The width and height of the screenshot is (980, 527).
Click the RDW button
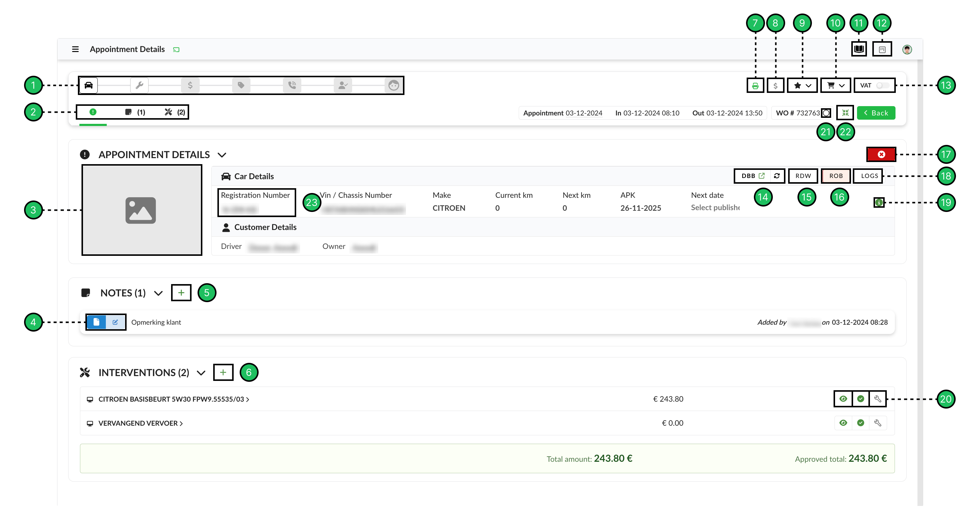(803, 176)
